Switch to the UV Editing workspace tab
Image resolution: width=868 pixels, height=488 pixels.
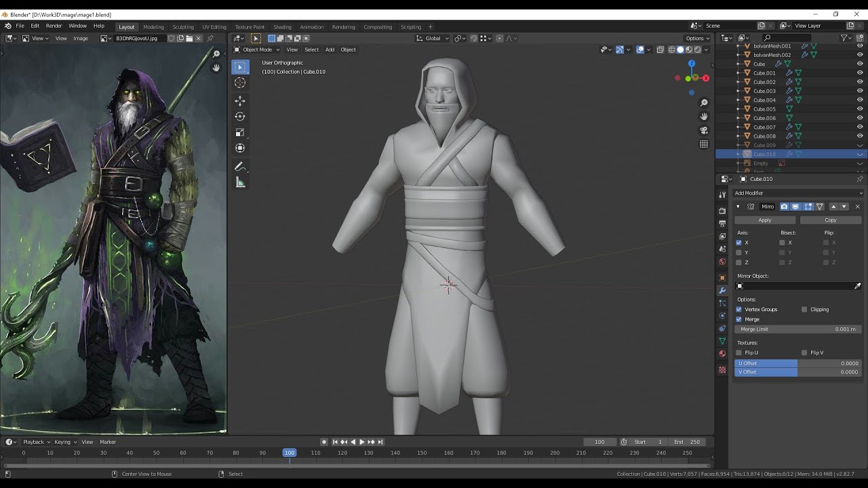214,27
